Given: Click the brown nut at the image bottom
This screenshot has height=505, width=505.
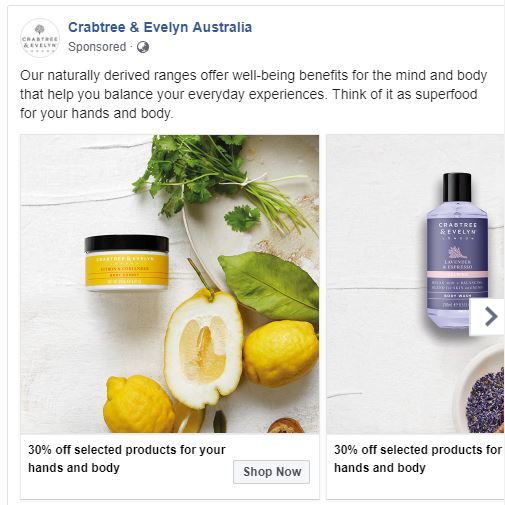Looking at the screenshot, I should [x=286, y=426].
